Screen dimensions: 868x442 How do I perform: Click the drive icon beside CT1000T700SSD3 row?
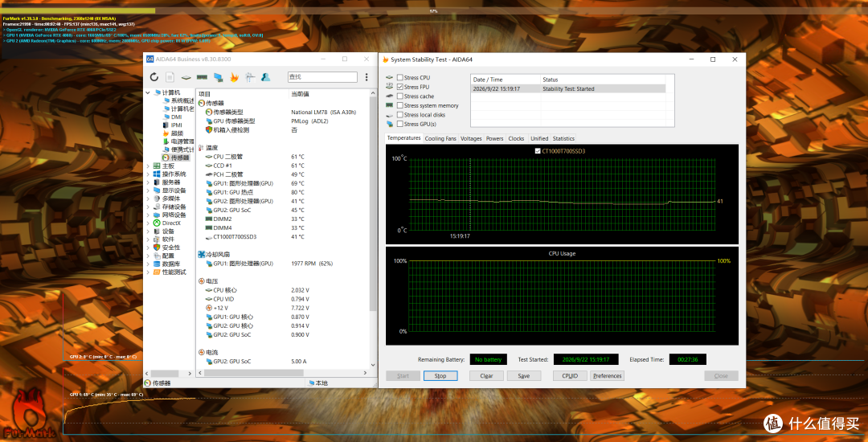pos(209,237)
